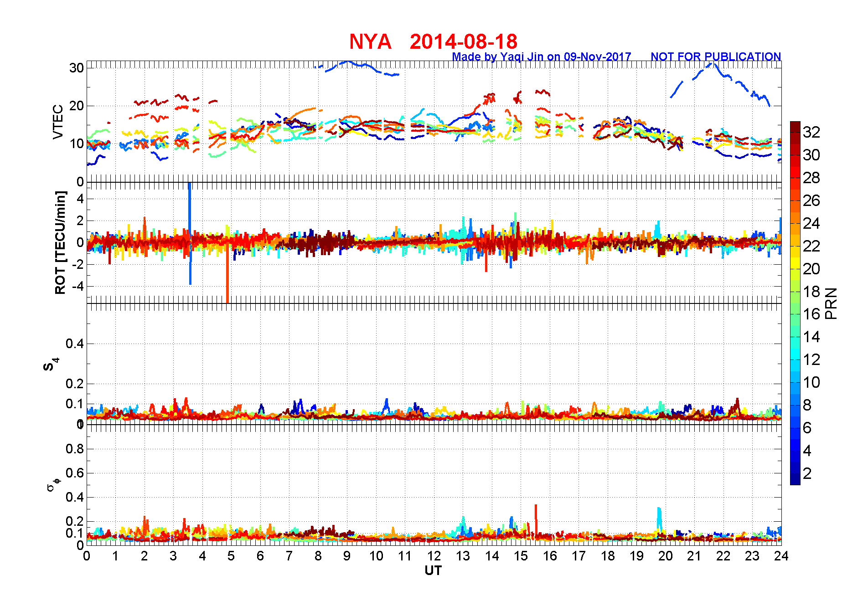Click the S4 tick label 0.4
Image resolution: width=868 pixels, height=606 pixels.
tap(75, 344)
